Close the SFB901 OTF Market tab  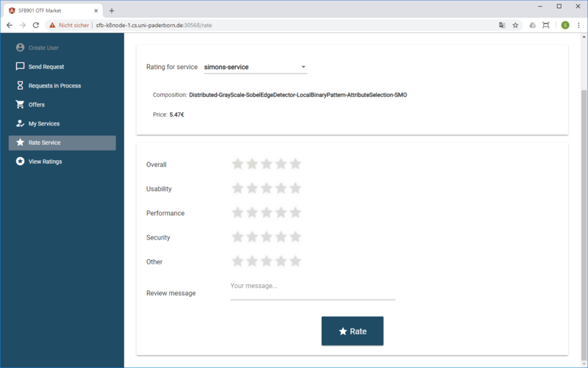pyautogui.click(x=96, y=10)
